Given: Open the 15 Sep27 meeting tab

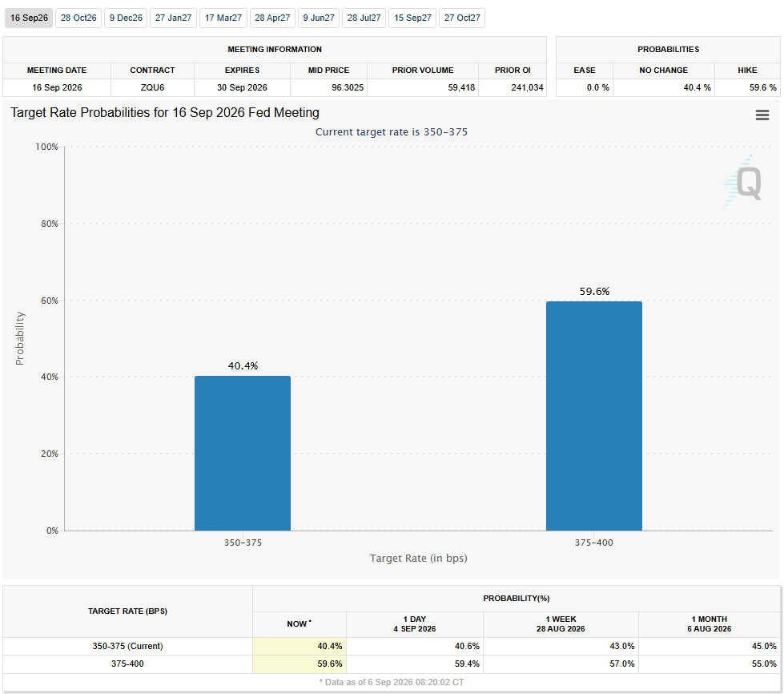Looking at the screenshot, I should (x=412, y=18).
